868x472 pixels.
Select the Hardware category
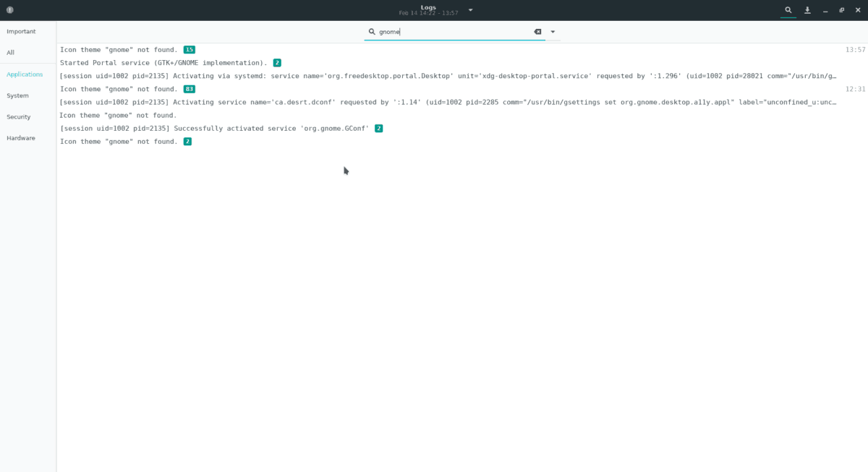[28, 138]
